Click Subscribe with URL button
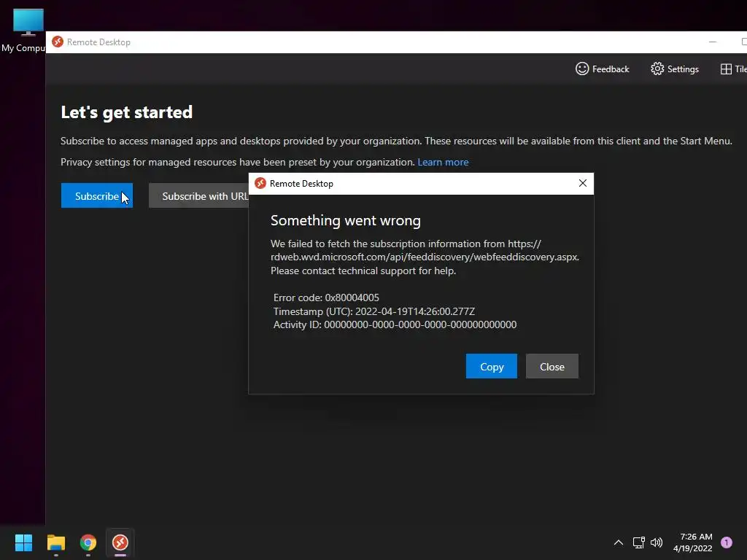 click(x=199, y=195)
